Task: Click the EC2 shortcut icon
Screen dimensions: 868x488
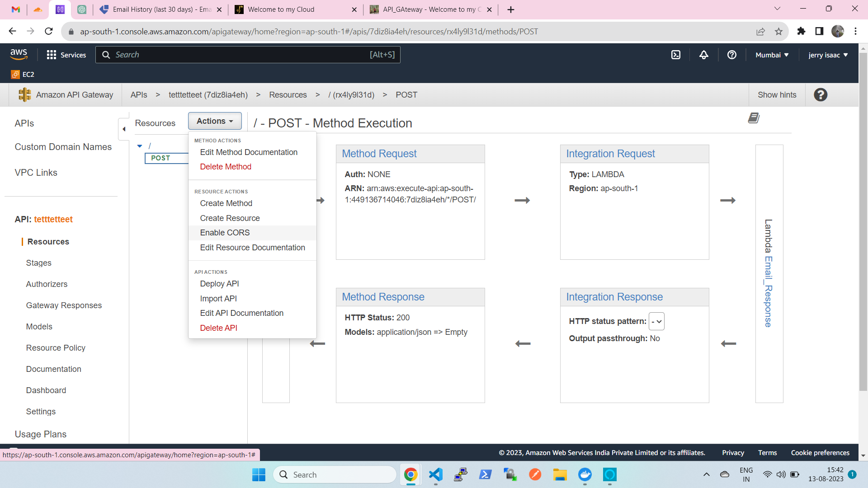Action: [x=15, y=75]
